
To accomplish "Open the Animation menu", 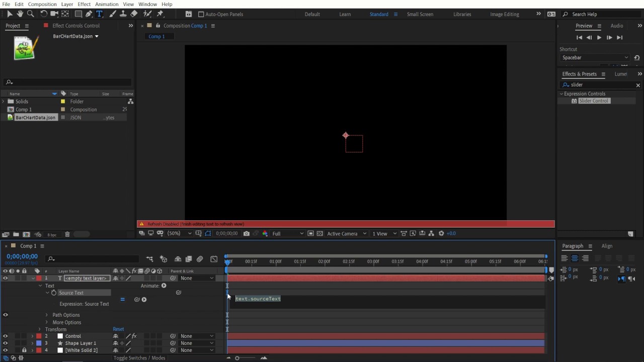I will coord(107,4).
